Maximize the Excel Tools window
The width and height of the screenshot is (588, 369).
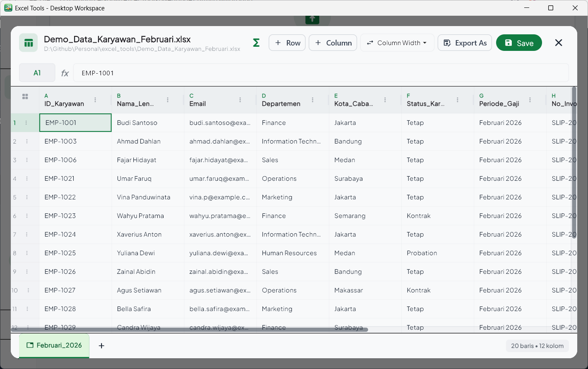[551, 8]
